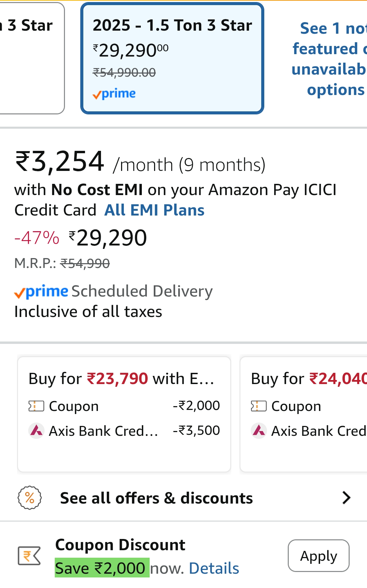The height and width of the screenshot is (588, 367).
Task: Click the rupee coupon ticket icon
Action: [x=29, y=555]
